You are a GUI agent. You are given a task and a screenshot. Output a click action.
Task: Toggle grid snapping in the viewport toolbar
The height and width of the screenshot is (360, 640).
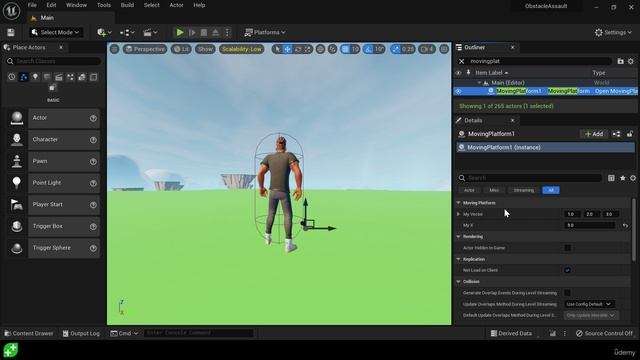(x=345, y=49)
